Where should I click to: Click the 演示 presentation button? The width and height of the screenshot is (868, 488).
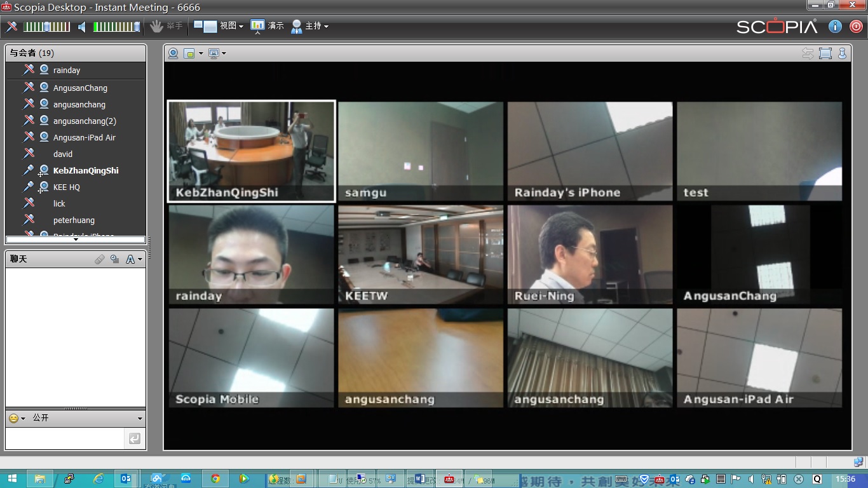267,26
